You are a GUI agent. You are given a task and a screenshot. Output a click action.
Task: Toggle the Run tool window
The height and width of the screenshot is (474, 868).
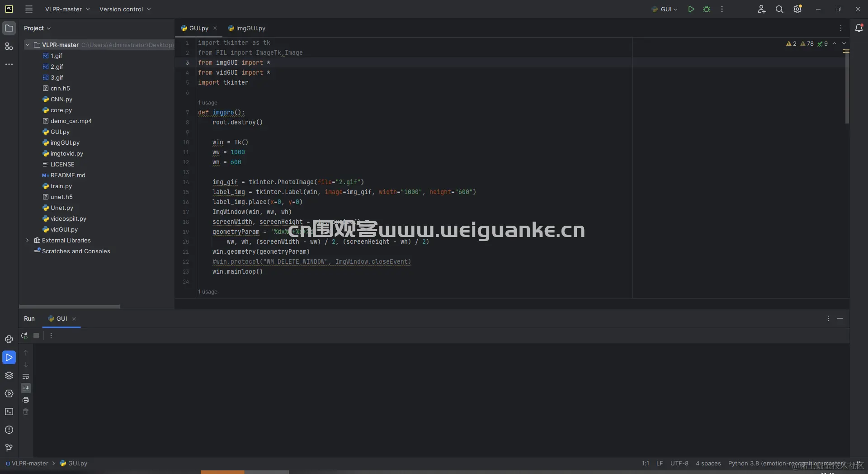coord(9,357)
